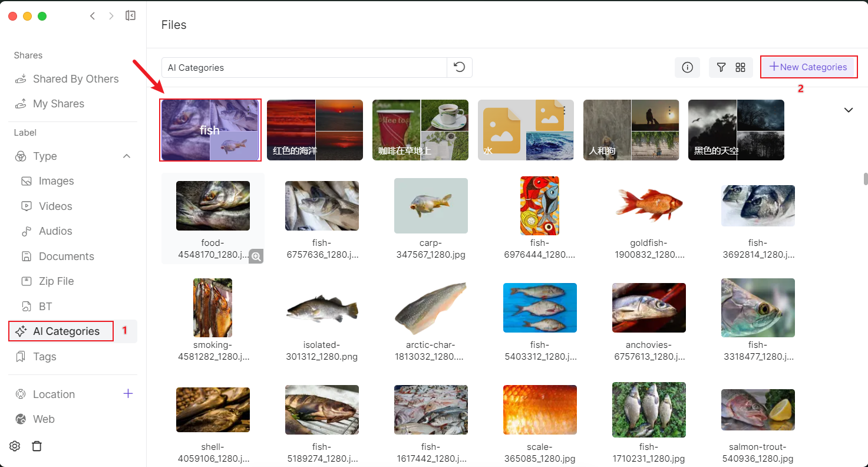Open Shared By Others
868x467 pixels.
[75, 79]
